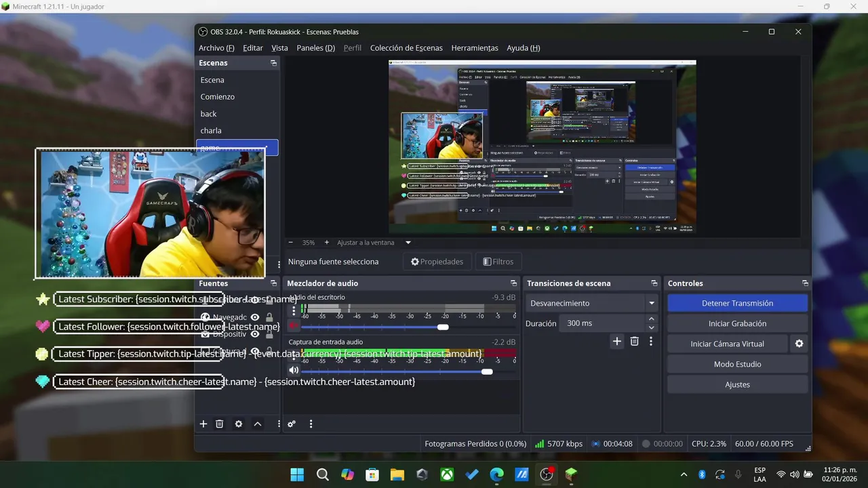
Task: Pop out the Transiciones de escena dock icon
Action: (654, 283)
